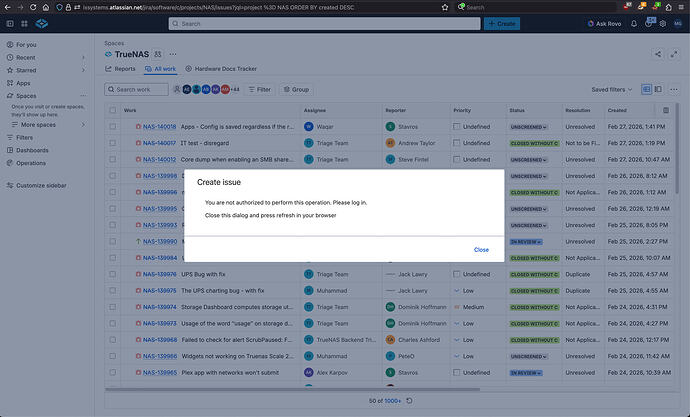This screenshot has width=690, height=417.
Task: Go to browser home icon
Action: pyautogui.click(x=46, y=7)
